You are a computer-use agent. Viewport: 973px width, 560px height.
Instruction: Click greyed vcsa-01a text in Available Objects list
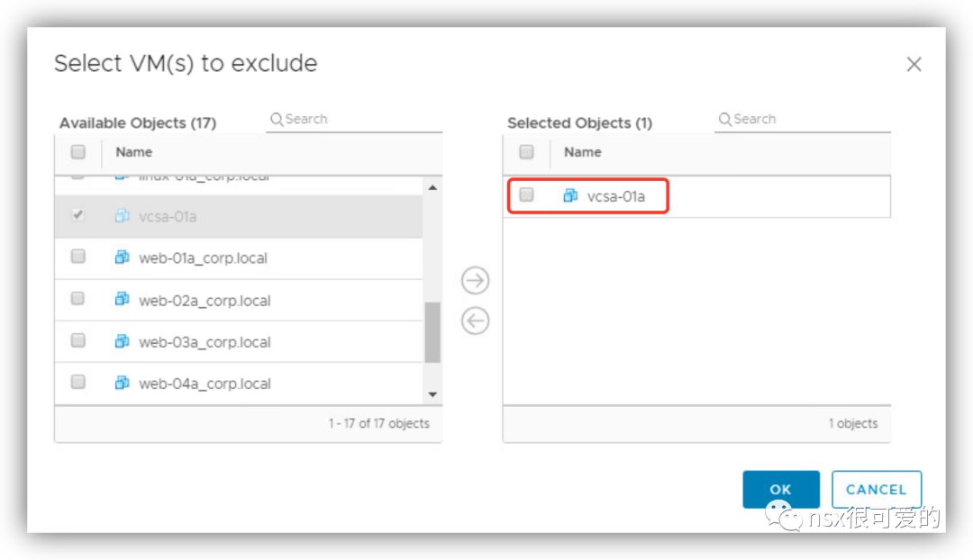tap(168, 216)
